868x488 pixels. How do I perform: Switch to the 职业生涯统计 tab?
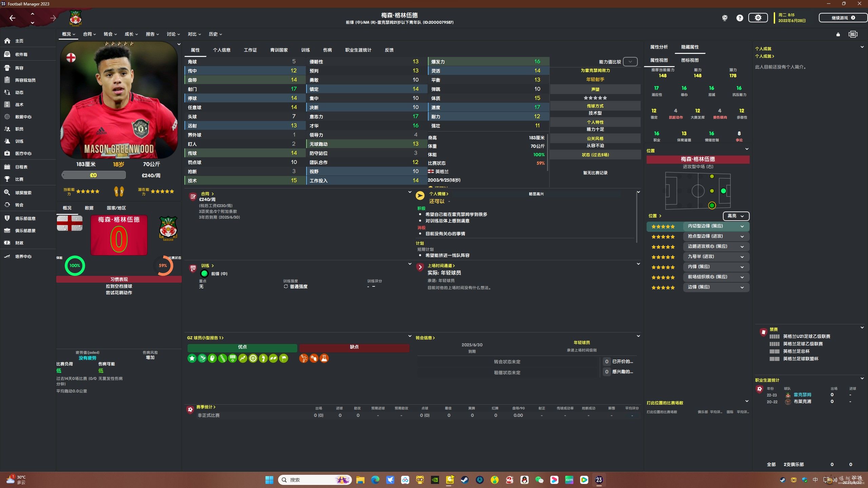[x=358, y=50]
